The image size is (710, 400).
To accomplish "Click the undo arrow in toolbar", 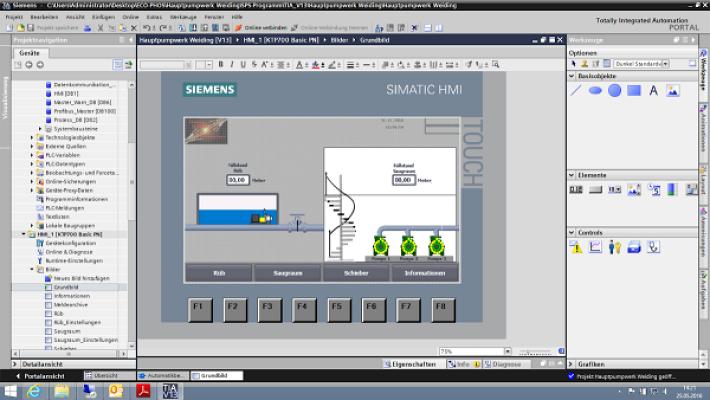I will [x=146, y=28].
